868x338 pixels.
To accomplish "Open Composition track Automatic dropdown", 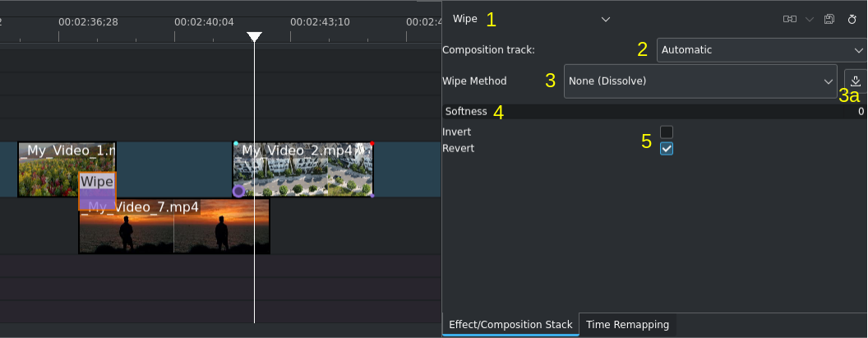I will [x=762, y=50].
